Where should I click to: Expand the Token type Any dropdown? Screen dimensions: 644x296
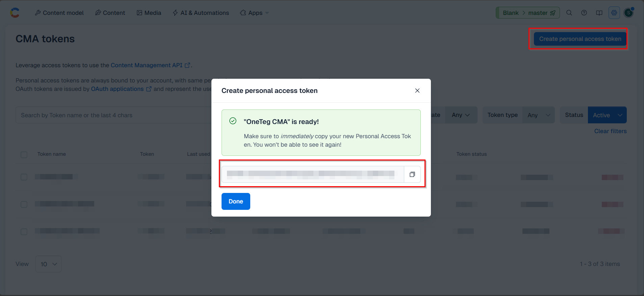point(539,115)
